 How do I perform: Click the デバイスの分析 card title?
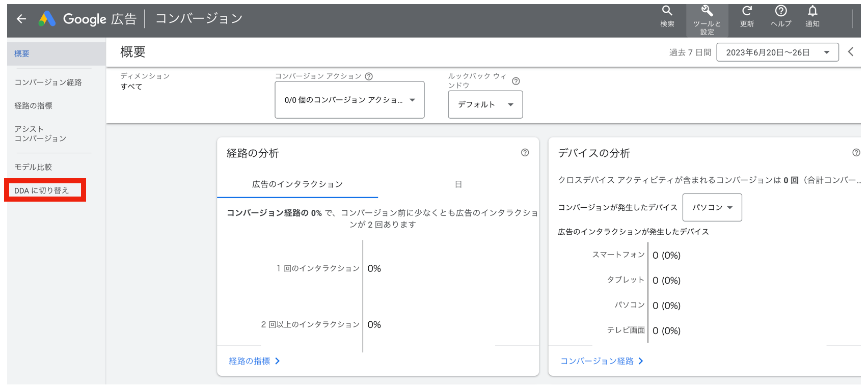[594, 153]
